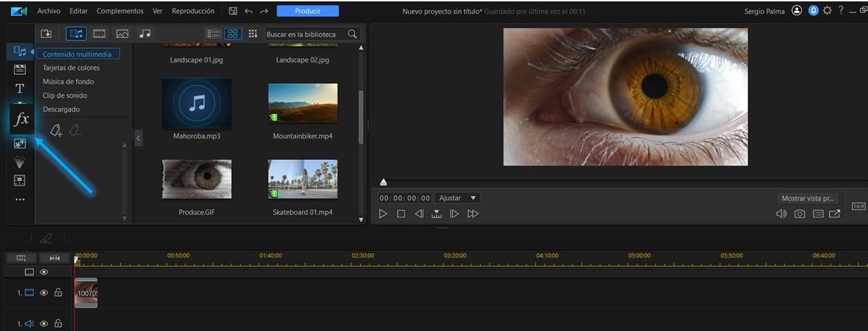
Task: Expand more rooms with three dots
Action: coord(20,199)
